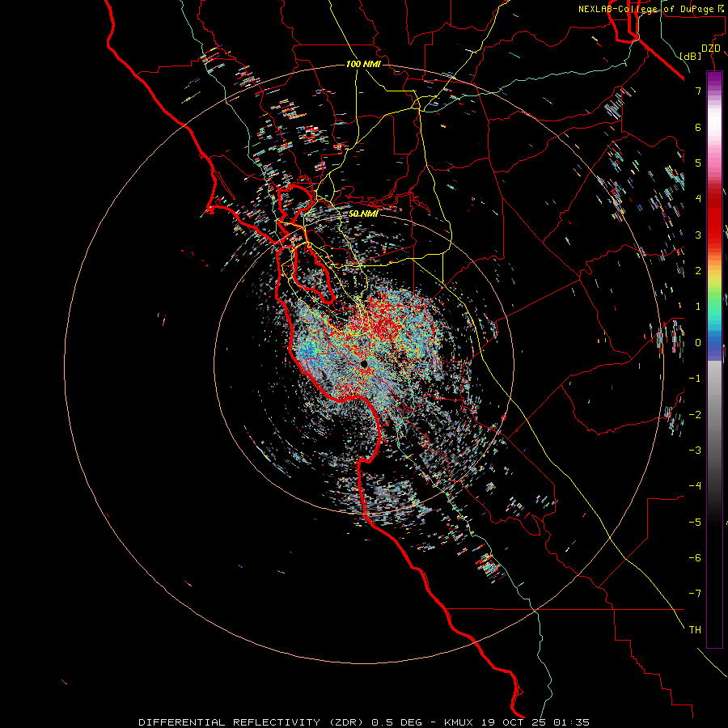Screen dimensions: 728x728
Task: Click the 100 NMI range ring label
Action: pyautogui.click(x=363, y=64)
